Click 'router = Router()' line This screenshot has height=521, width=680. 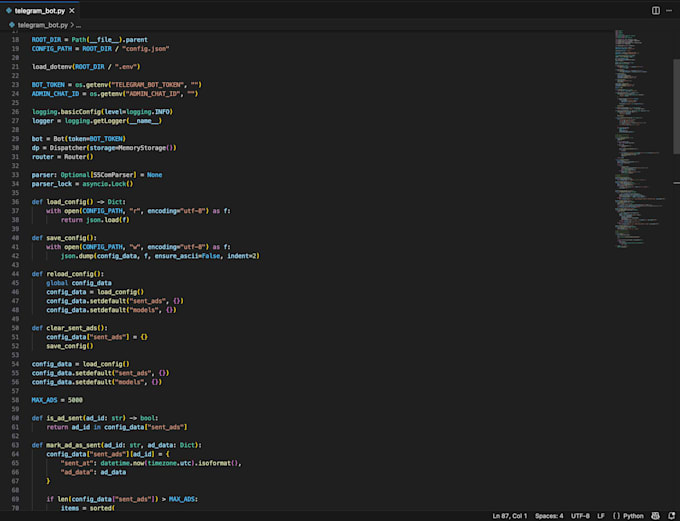[x=62, y=157]
